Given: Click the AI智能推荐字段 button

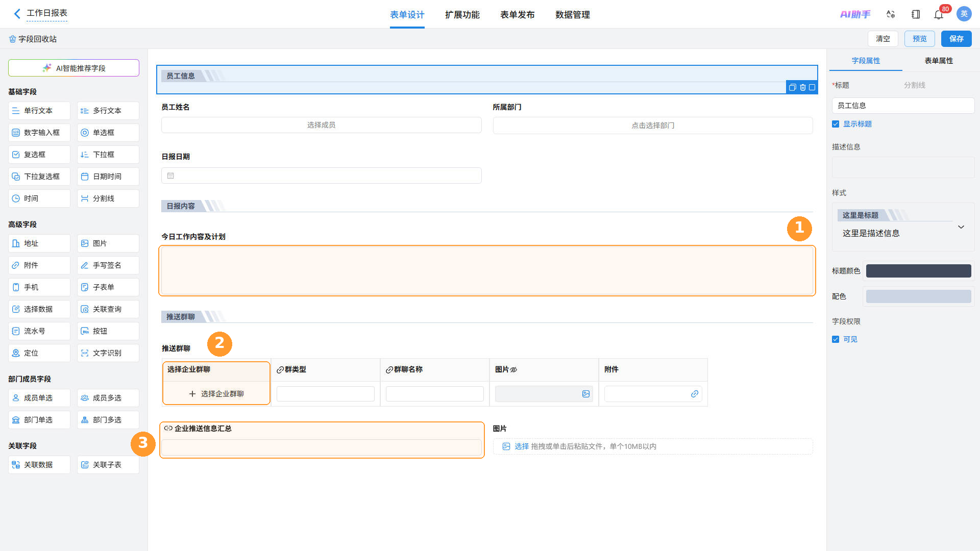Looking at the screenshot, I should click(73, 68).
